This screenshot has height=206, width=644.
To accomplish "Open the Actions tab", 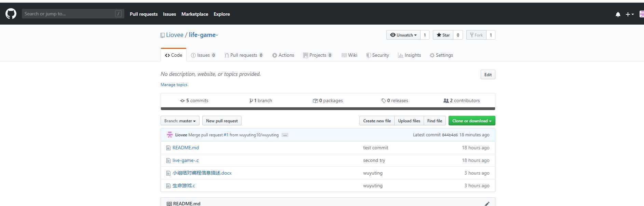I will click(x=283, y=55).
